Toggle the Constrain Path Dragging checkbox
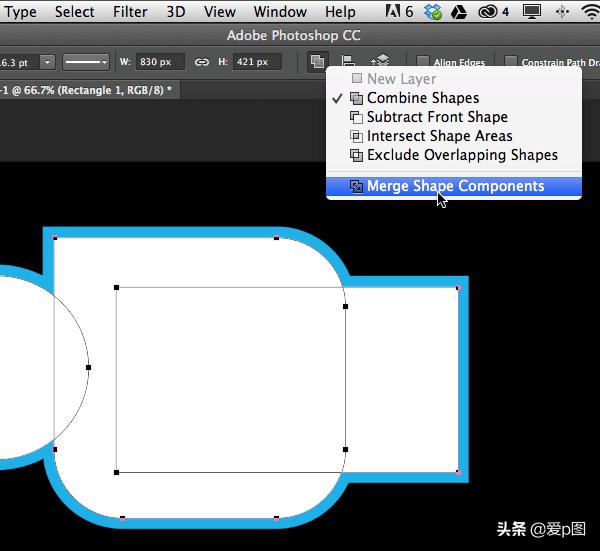The height and width of the screenshot is (551, 600). pos(508,62)
